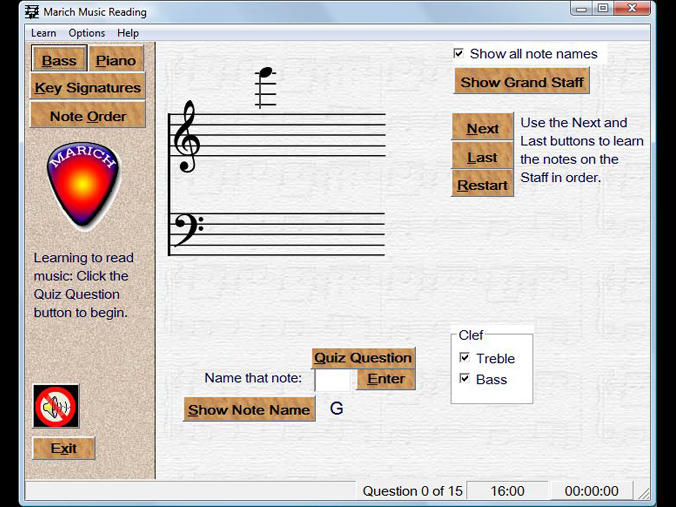Click Show Grand Staff
The image size is (676, 507).
(x=522, y=82)
